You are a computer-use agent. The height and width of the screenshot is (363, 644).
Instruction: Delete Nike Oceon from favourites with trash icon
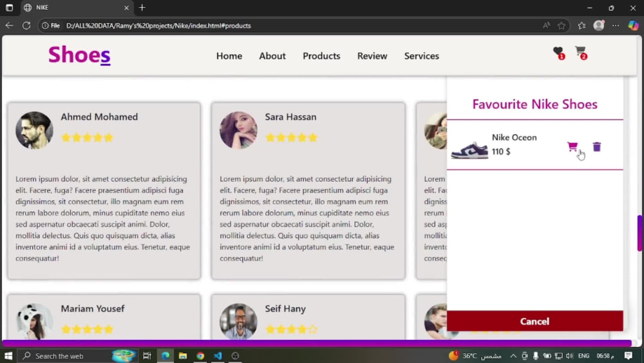(597, 146)
